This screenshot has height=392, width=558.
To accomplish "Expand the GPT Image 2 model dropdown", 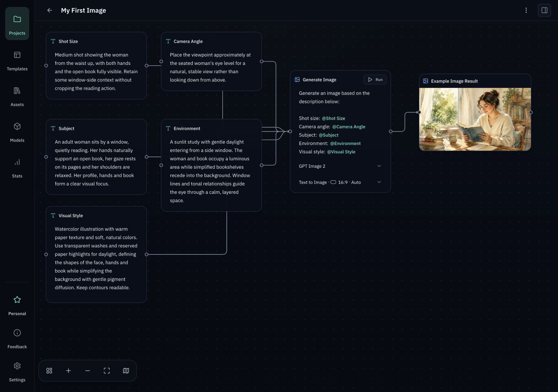I will click(x=340, y=166).
